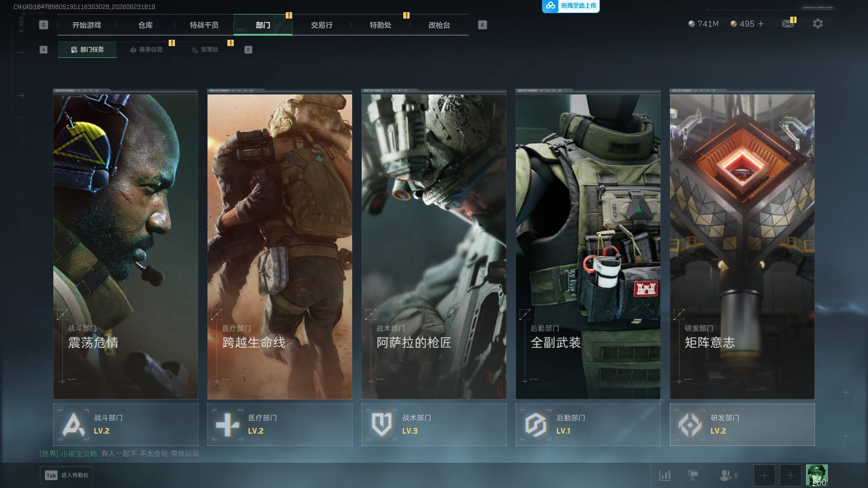Click the 495 coin balance
Screen dimensions: 868x488
[742, 23]
